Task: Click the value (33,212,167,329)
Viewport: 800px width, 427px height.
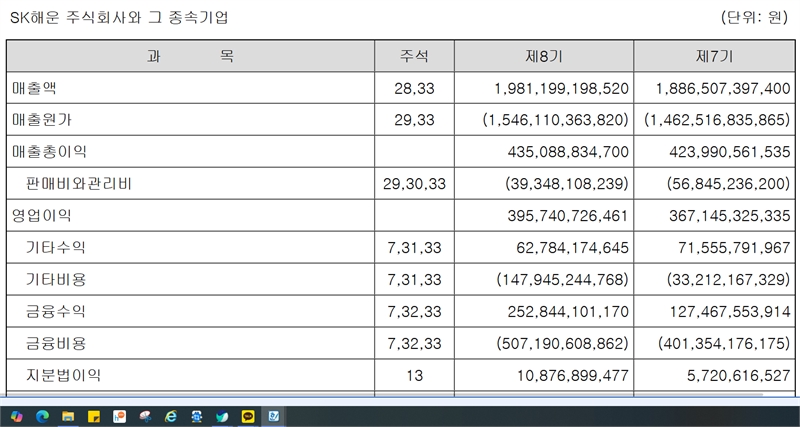Action: point(729,280)
